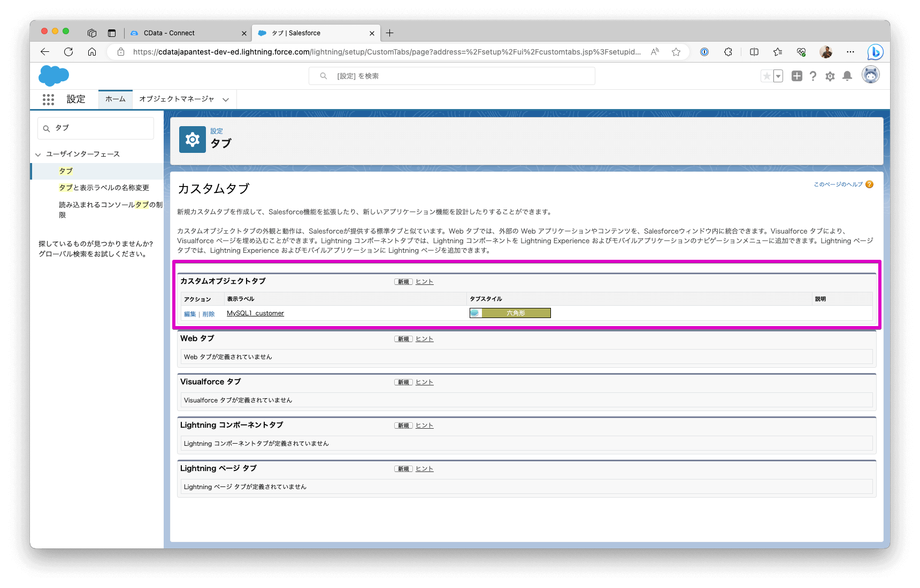Focus the [設定] を検索 search field

(x=452, y=76)
